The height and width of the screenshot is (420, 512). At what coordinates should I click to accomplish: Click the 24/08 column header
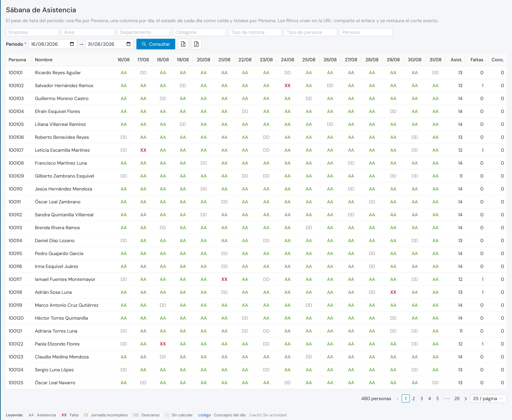coord(287,60)
